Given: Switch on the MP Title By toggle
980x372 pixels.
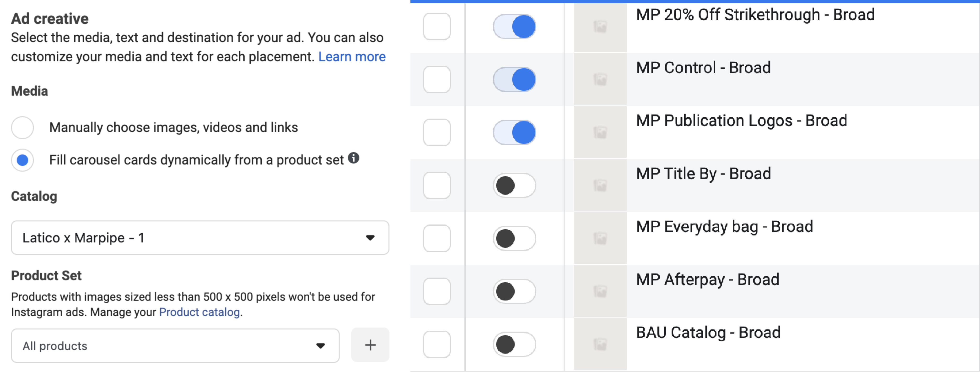Looking at the screenshot, I should 514,186.
